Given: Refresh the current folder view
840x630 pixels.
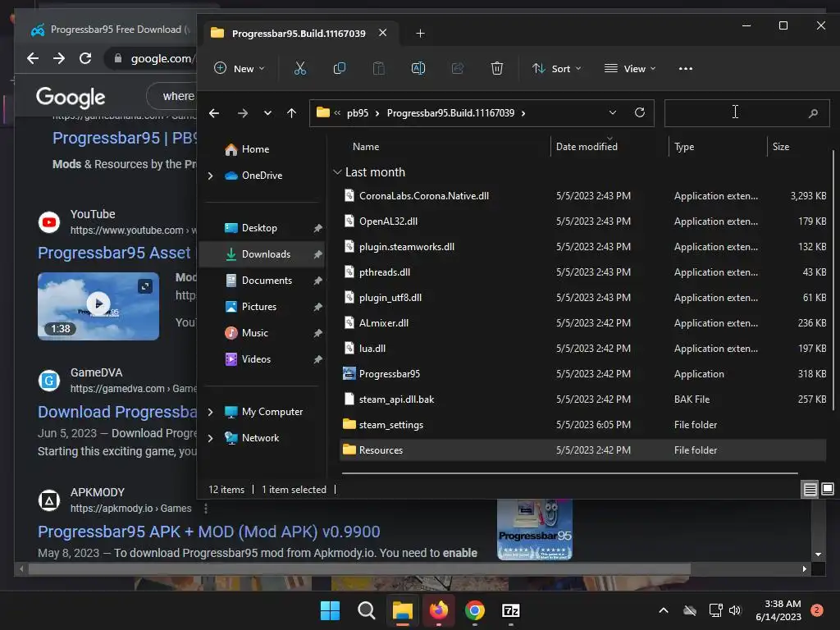Looking at the screenshot, I should [x=640, y=112].
